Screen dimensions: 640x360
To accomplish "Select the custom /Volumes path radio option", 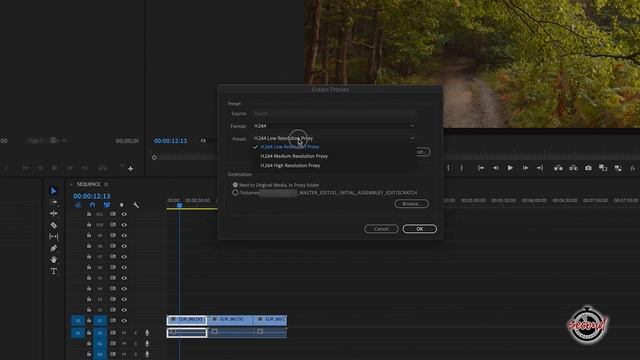I will click(235, 193).
